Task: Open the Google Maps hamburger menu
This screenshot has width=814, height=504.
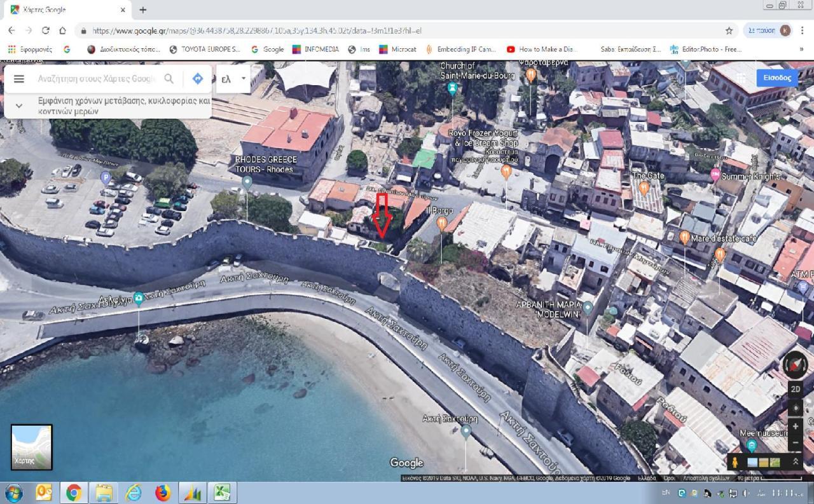Action: click(x=19, y=79)
